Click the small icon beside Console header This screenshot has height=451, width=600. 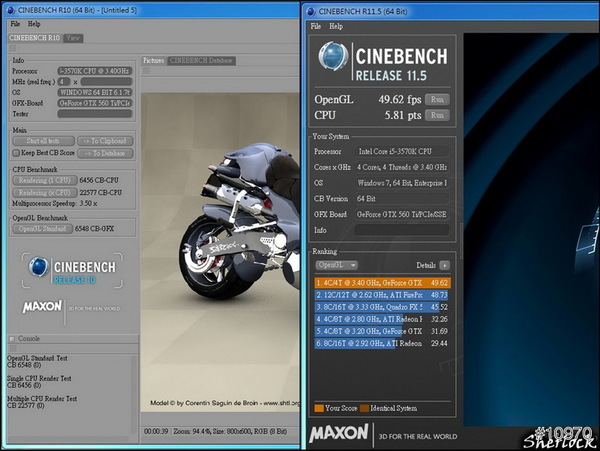12,339
